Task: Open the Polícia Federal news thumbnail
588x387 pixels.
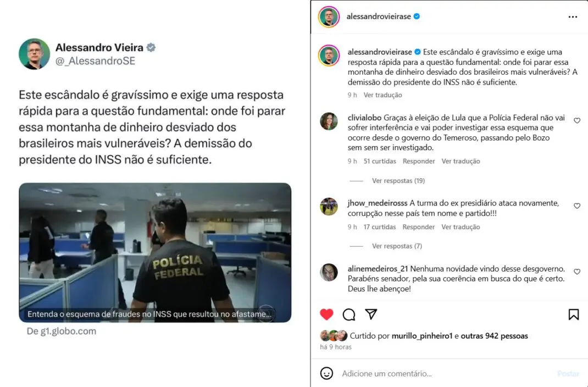Action: [155, 252]
